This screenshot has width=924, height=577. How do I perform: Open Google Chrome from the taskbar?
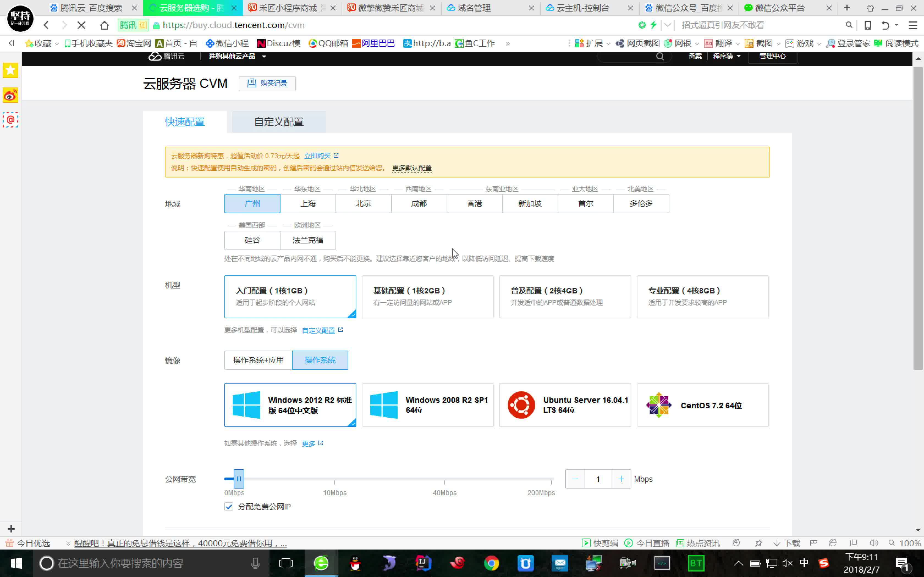click(x=491, y=563)
